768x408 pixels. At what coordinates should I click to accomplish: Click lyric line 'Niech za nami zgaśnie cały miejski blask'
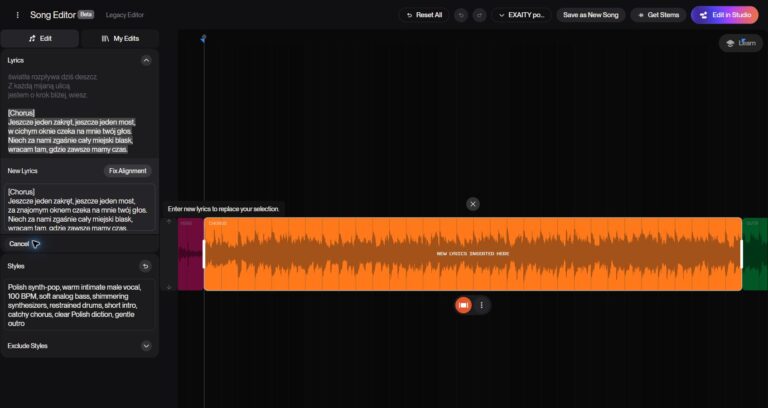point(71,140)
